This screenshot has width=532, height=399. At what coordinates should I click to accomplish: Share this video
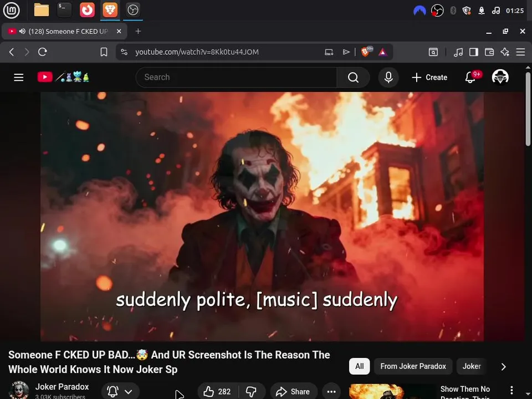(x=294, y=392)
